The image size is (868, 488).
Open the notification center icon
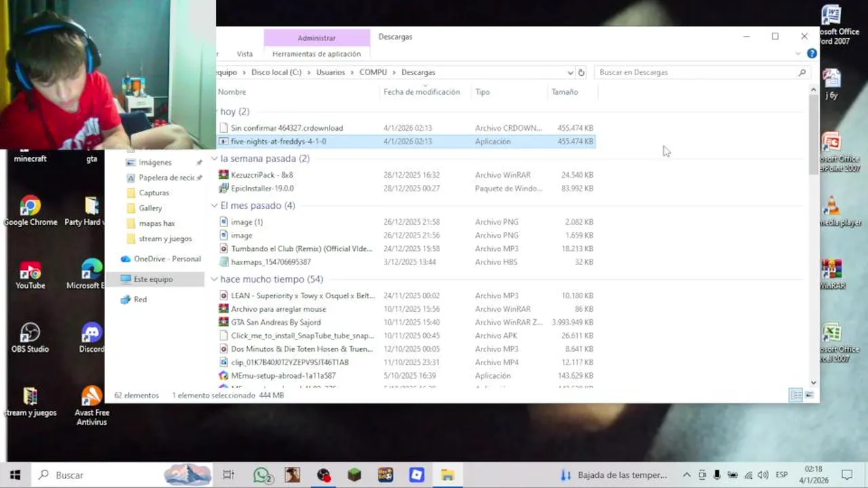click(x=847, y=475)
